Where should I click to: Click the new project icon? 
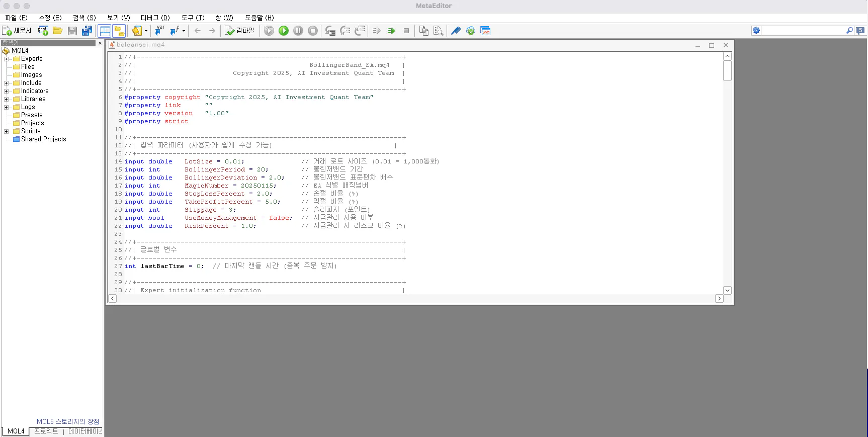point(43,31)
